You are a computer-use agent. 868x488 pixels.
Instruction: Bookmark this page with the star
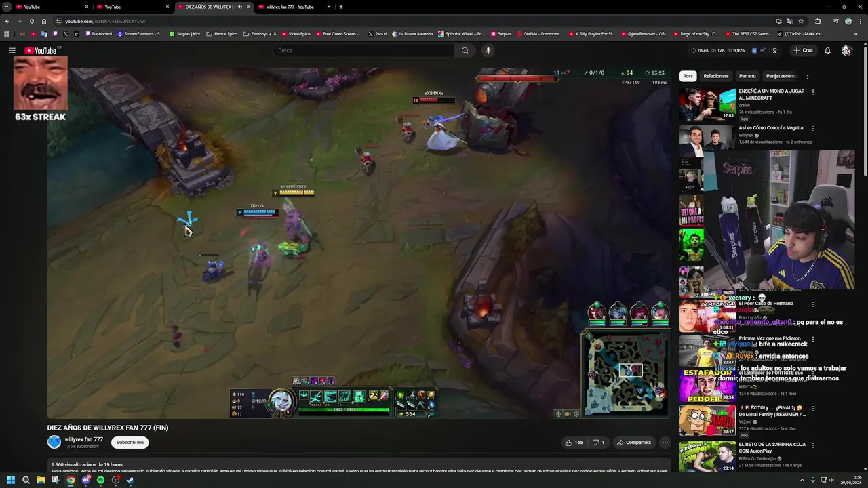[801, 21]
